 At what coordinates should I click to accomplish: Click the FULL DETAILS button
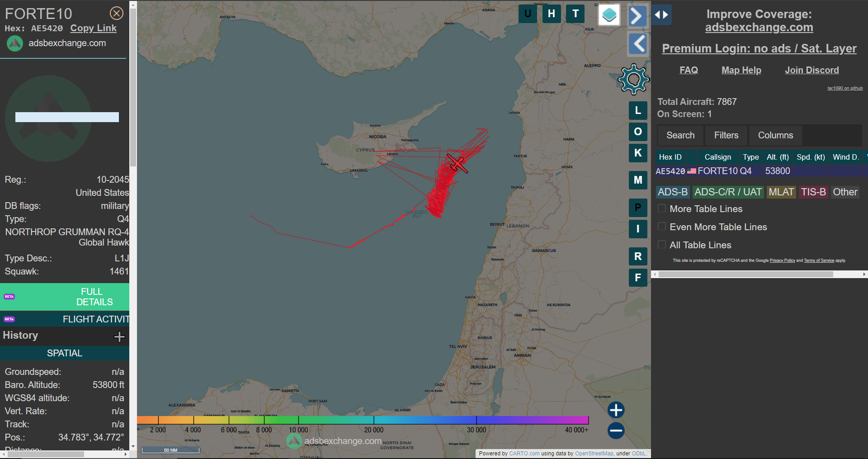tap(65, 297)
